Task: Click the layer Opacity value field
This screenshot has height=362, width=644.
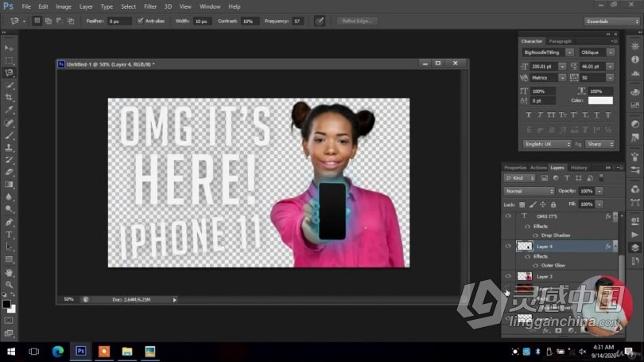Action: (x=586, y=191)
